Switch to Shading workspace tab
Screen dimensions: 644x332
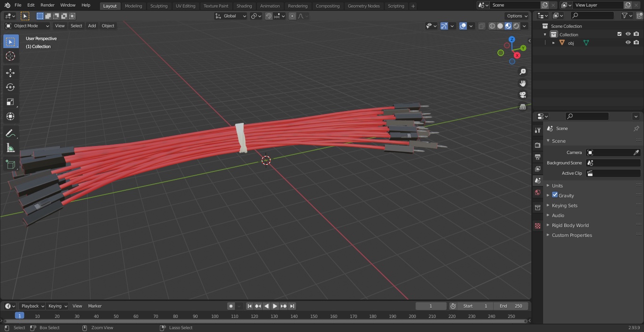coord(244,6)
